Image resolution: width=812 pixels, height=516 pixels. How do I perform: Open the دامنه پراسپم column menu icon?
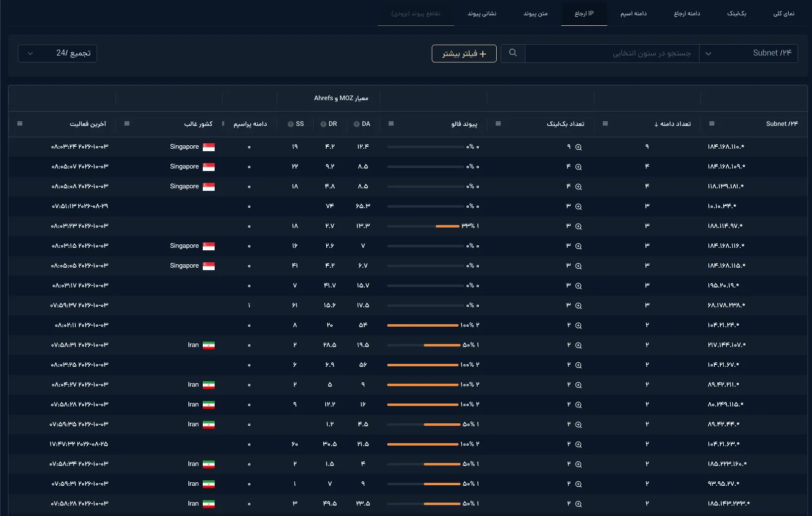click(223, 124)
